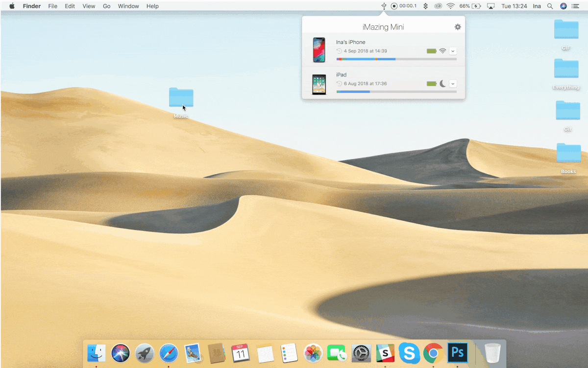Toggle the Wi-Fi menu in the menu bar
This screenshot has width=588, height=368.
(x=450, y=6)
